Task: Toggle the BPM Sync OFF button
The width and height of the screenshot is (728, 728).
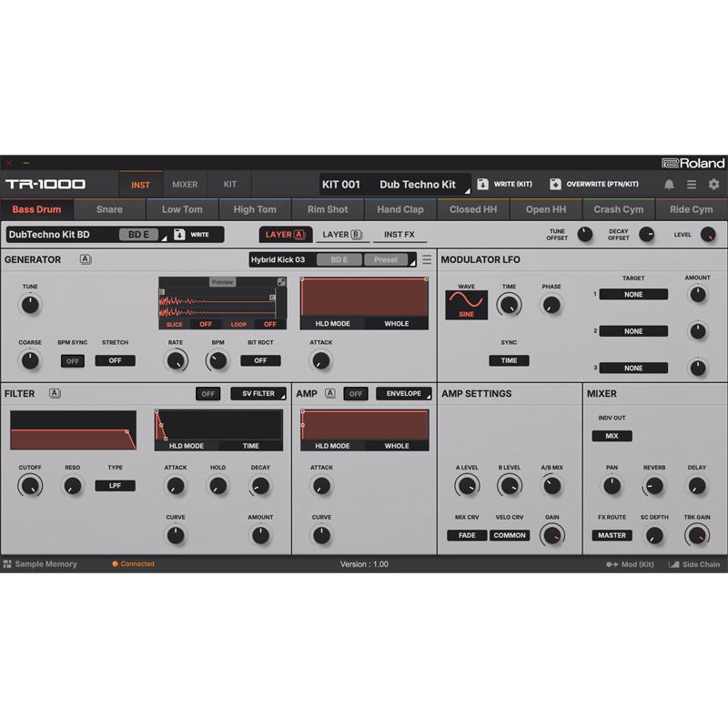Action: point(72,360)
